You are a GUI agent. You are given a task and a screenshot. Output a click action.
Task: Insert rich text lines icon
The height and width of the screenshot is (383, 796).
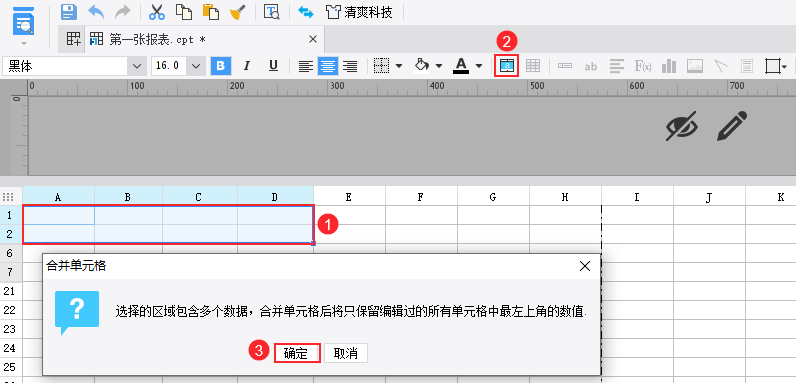coord(617,66)
